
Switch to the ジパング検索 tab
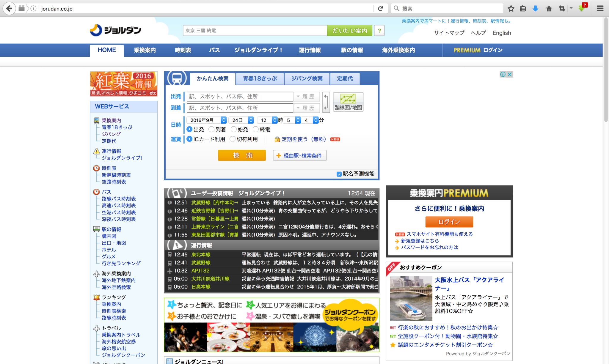[307, 79]
